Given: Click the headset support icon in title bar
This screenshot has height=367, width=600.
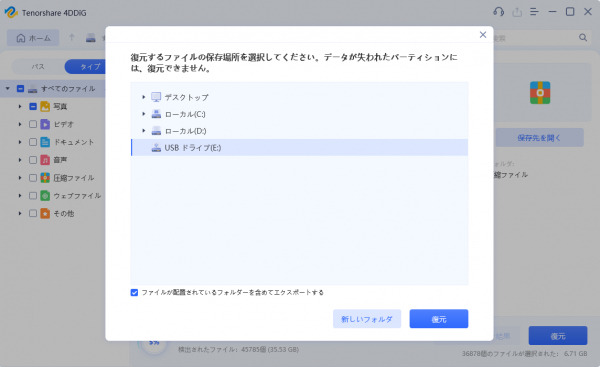Looking at the screenshot, I should tap(499, 12).
